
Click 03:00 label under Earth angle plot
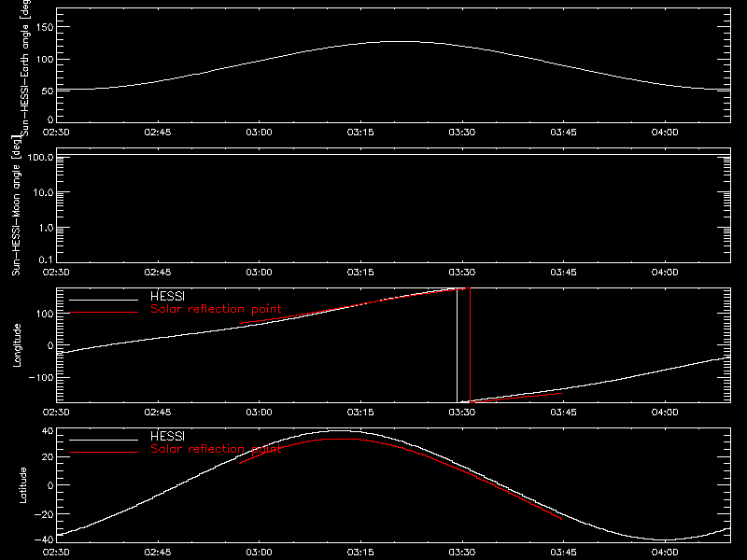tap(260, 132)
